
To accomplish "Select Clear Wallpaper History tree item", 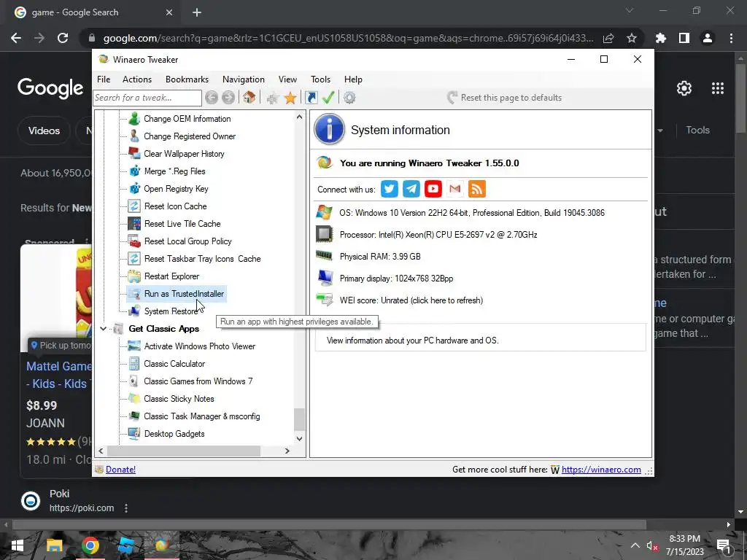I will coord(184,154).
